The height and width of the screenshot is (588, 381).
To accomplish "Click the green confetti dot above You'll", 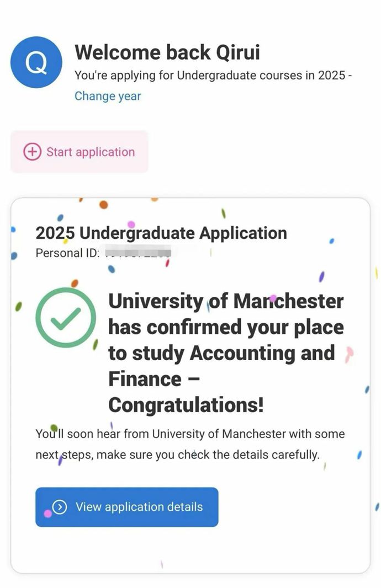I will [54, 427].
